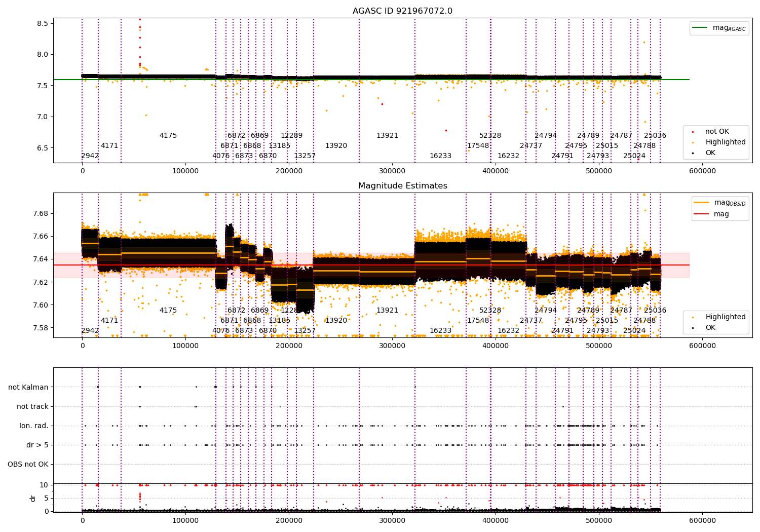Click the rotated 'dr' y-axis label
Screen dimensions: 760x532
click(33, 498)
